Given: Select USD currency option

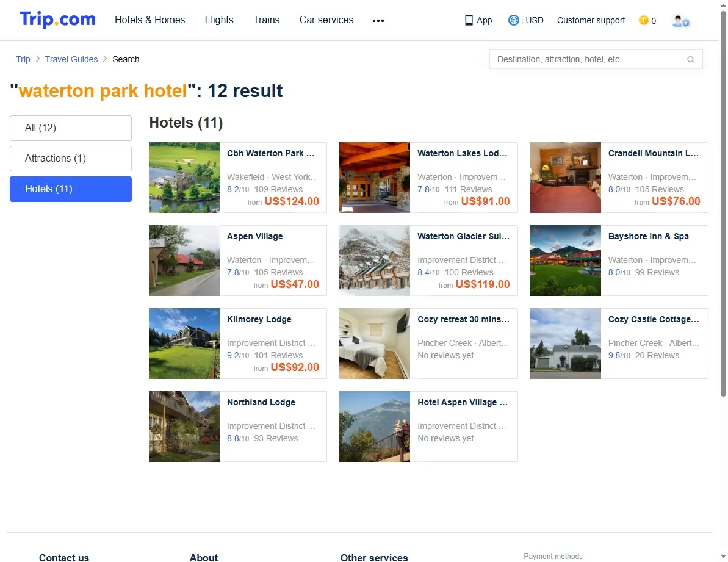Looking at the screenshot, I should tap(535, 20).
